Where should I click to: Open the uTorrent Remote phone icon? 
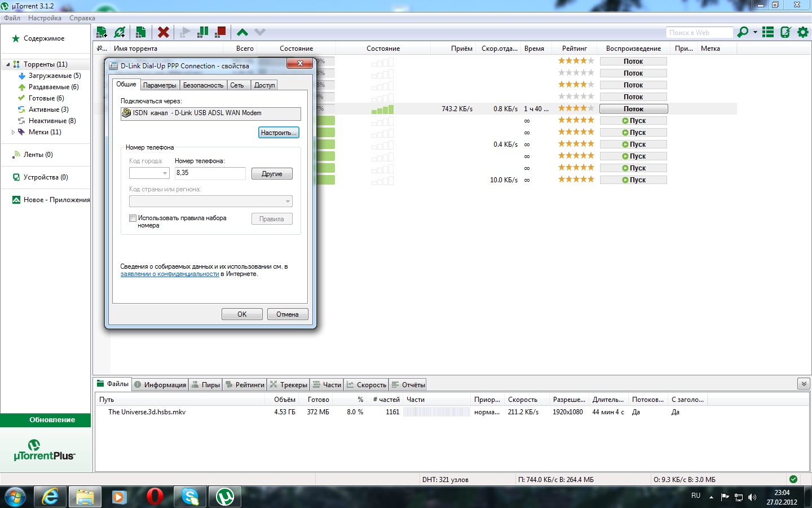[785, 32]
